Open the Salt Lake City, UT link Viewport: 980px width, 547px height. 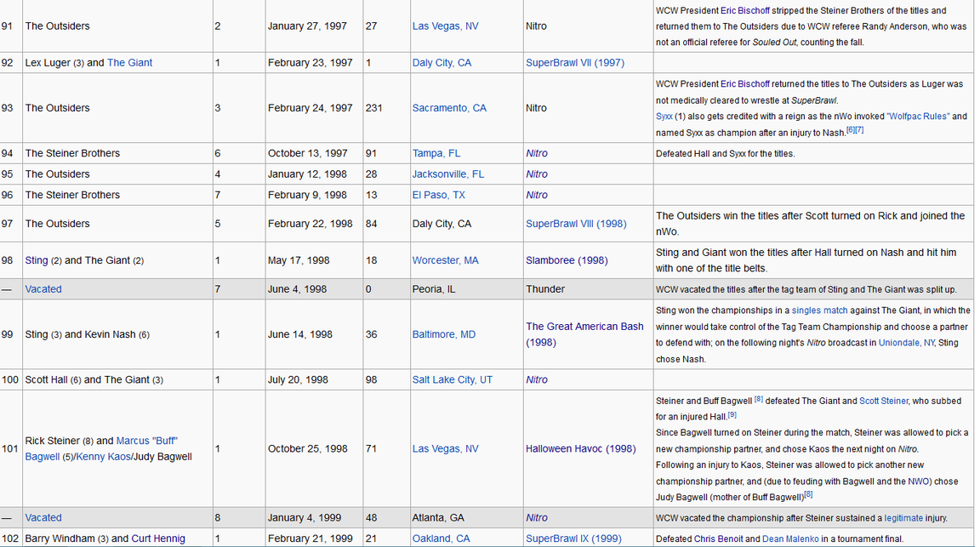pyautogui.click(x=452, y=380)
